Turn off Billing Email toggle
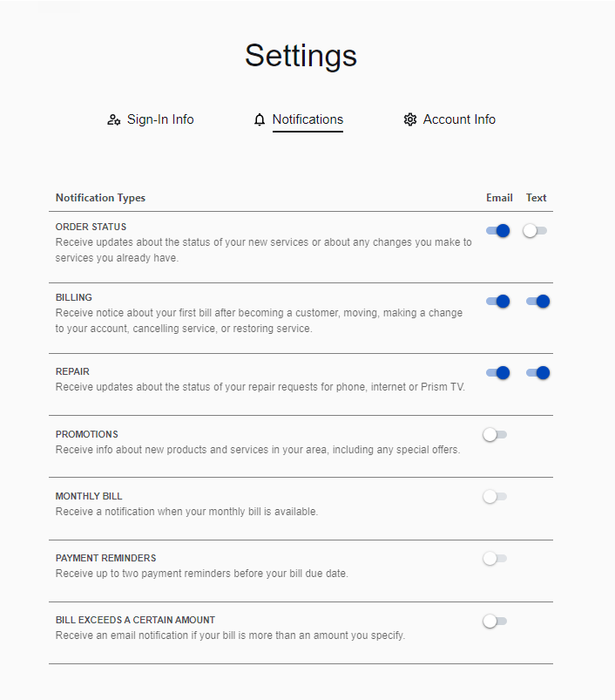The image size is (615, 700). 498,302
